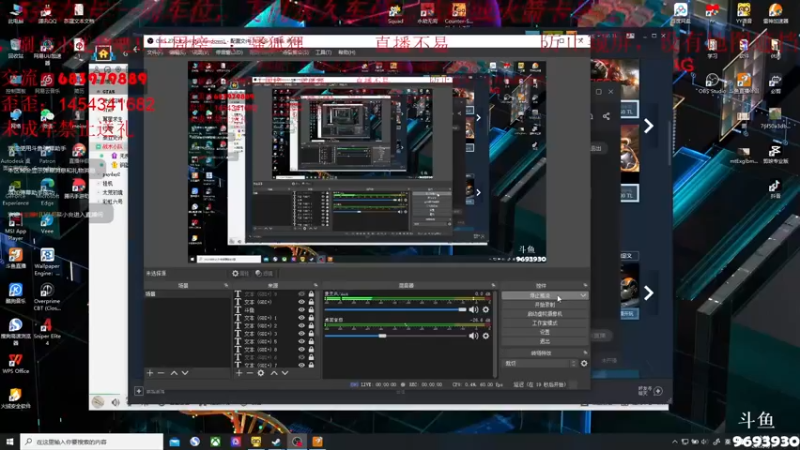Click 麦克风/Aux volume slider handle
Screen dimensions: 800x450
pyautogui.click(x=462, y=309)
